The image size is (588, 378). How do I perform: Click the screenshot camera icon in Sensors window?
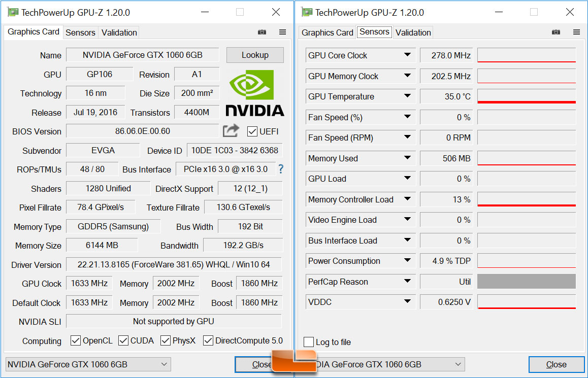click(x=556, y=32)
